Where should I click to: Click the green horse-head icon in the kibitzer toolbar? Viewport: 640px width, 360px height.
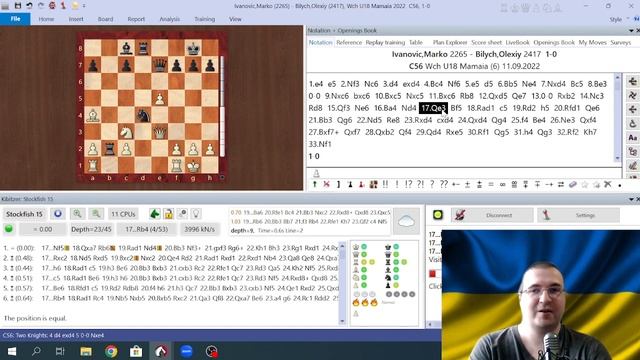(154, 213)
